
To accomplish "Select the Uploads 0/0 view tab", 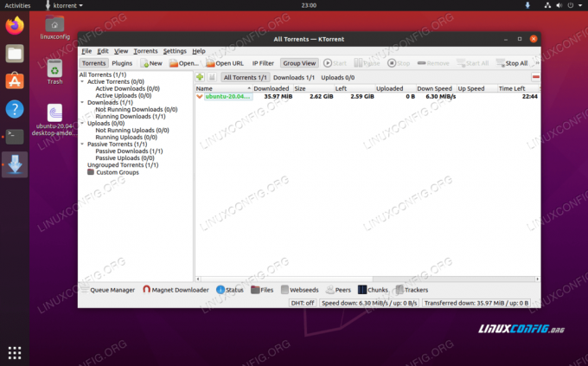I will pos(337,77).
